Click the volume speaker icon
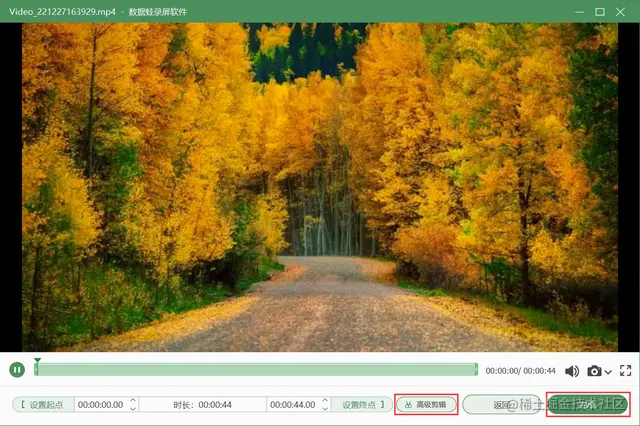The image size is (640, 426). [x=572, y=371]
